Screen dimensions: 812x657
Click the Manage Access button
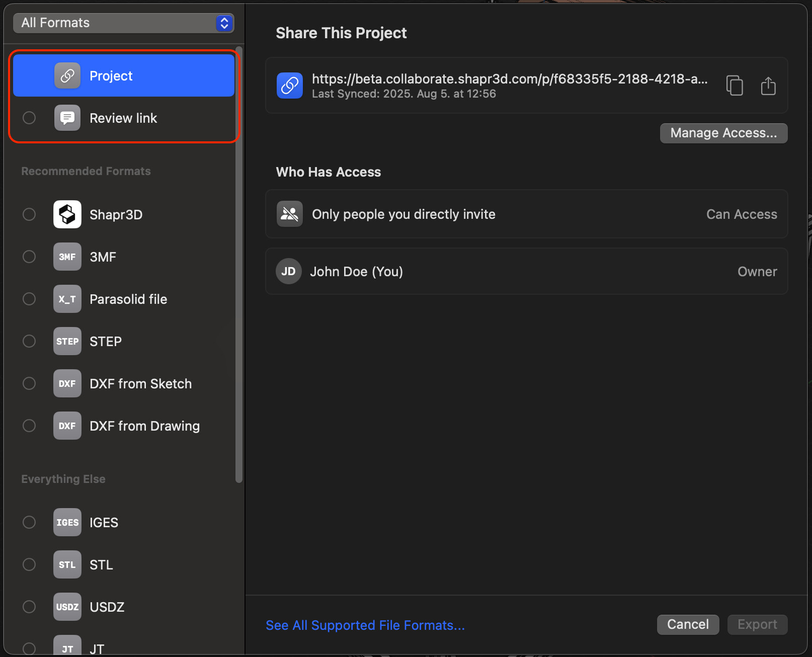click(723, 133)
